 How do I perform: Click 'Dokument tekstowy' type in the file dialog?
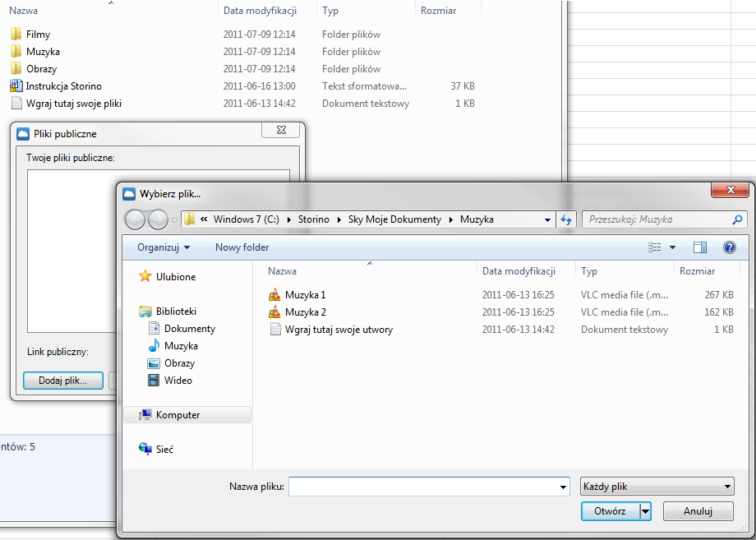click(x=625, y=330)
